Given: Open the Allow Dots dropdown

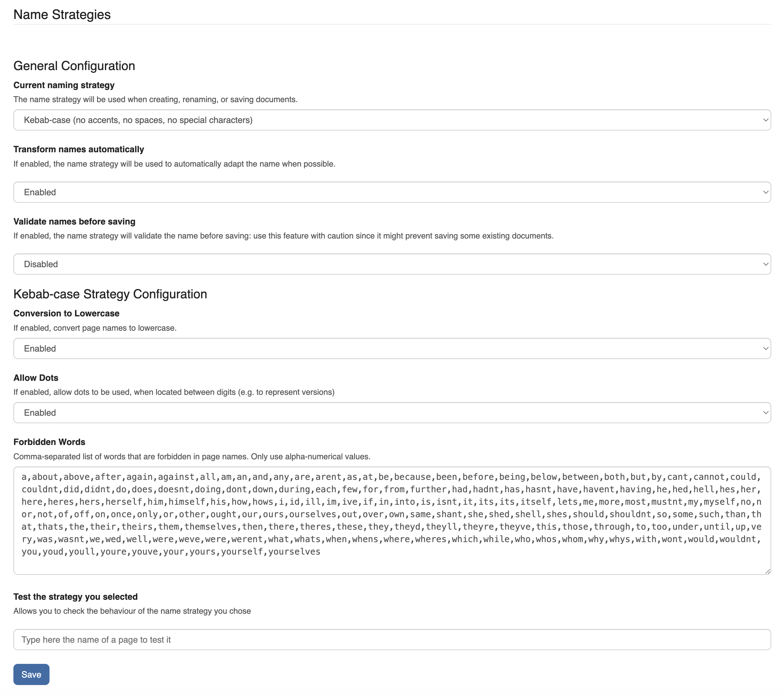Looking at the screenshot, I should point(391,412).
